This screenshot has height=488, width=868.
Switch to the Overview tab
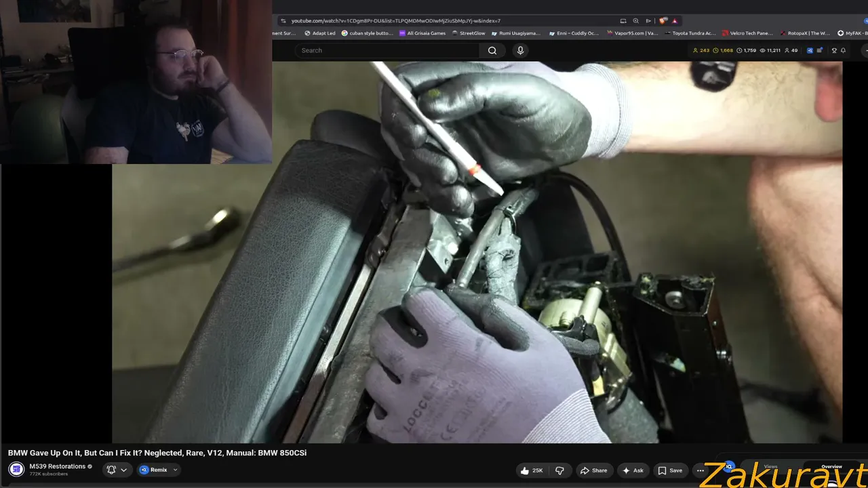(831, 466)
